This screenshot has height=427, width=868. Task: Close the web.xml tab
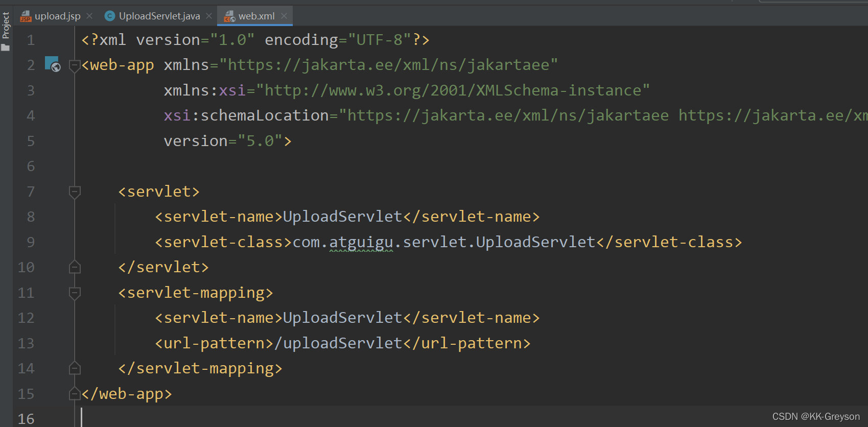click(x=284, y=16)
